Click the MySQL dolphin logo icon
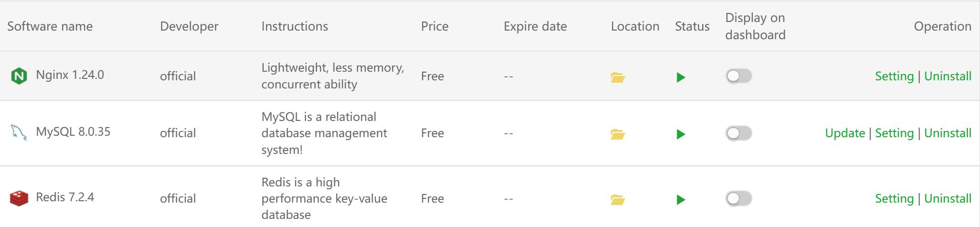The height and width of the screenshot is (227, 980). click(19, 132)
